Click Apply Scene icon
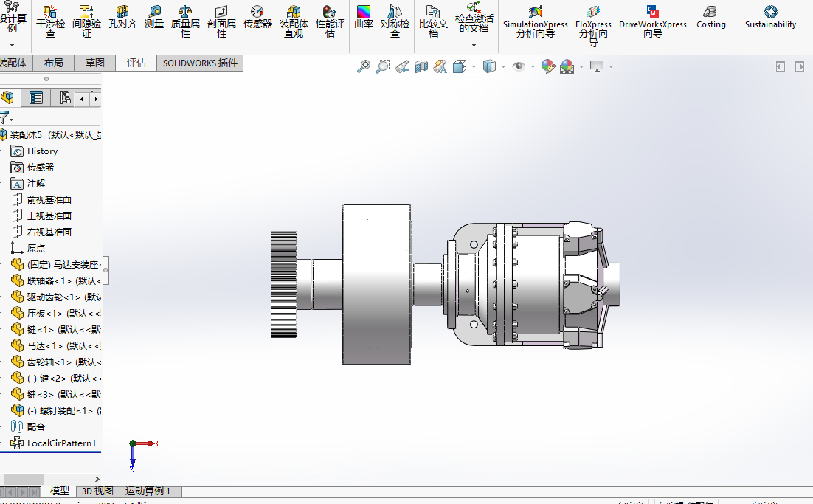Viewport: 813px width, 504px height. pos(567,66)
